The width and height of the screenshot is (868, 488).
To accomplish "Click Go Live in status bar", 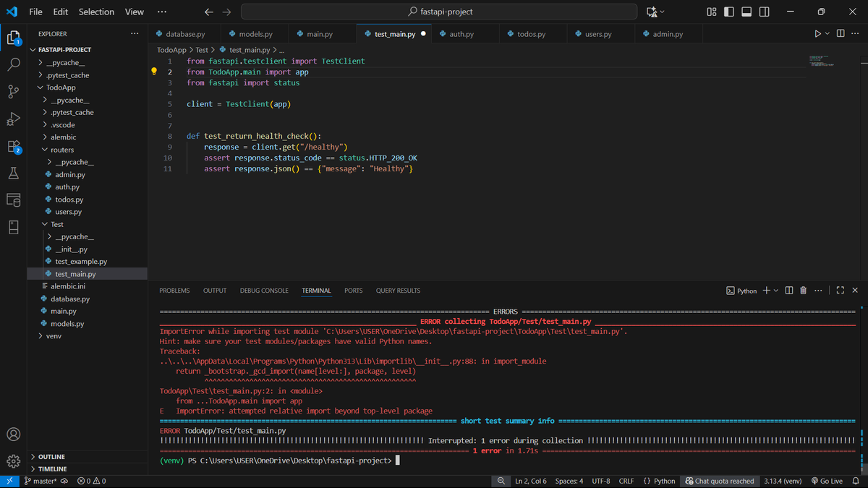I will (827, 481).
